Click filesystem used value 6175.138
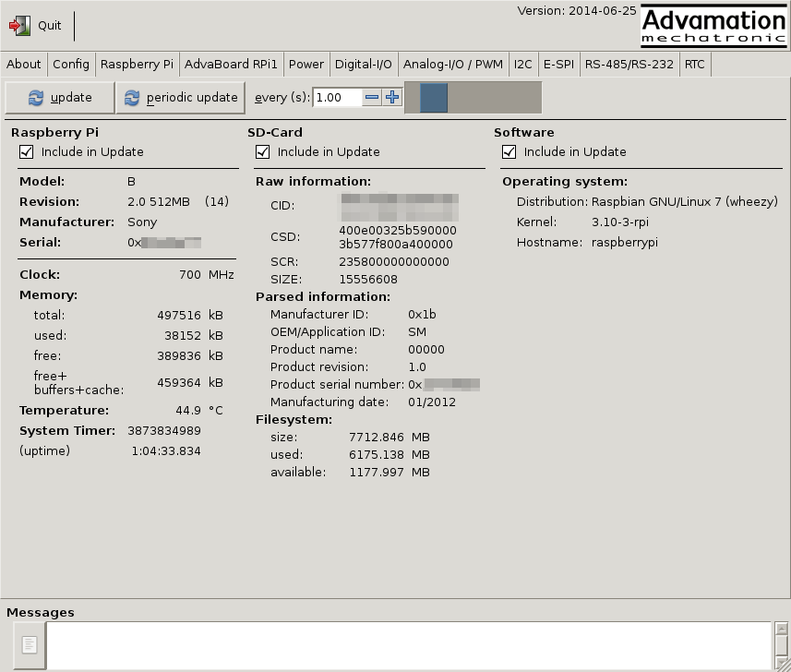The image size is (791, 672). 377,455
